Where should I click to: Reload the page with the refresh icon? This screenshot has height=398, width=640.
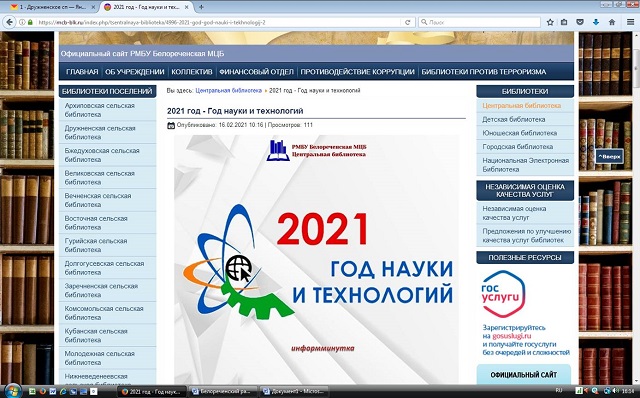[407, 22]
